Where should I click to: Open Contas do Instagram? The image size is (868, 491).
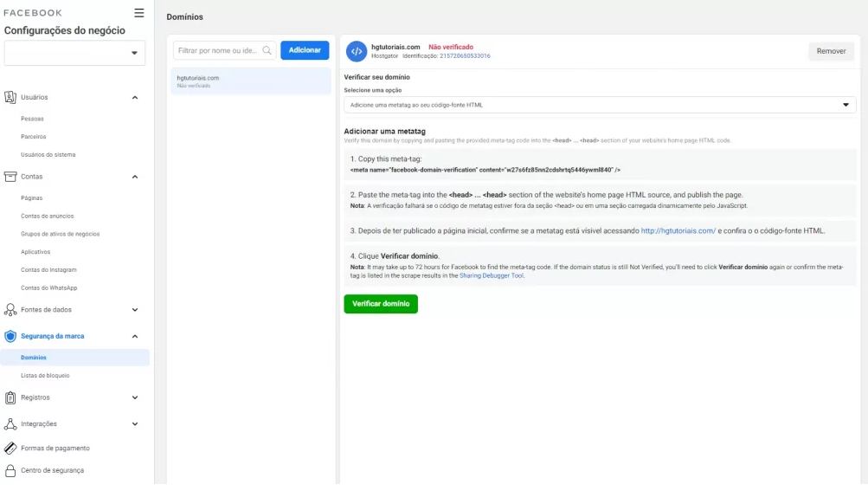point(48,270)
